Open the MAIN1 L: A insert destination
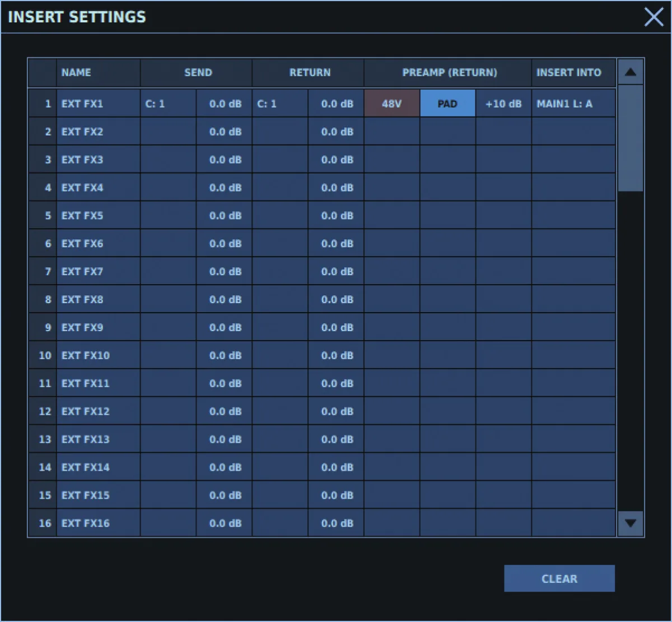672x622 pixels. click(573, 104)
